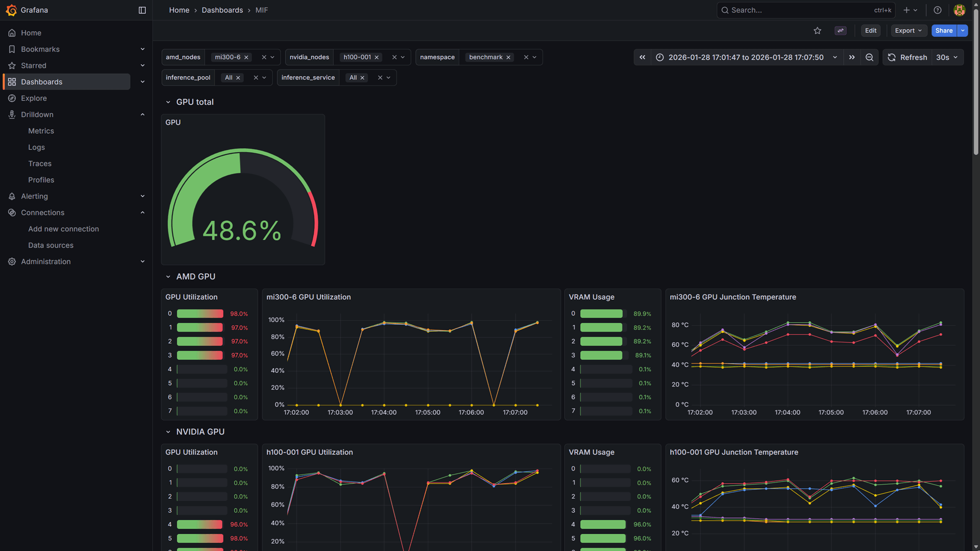Open the auto-refresh interval dropdown showing 30s
Image resolution: width=980 pixels, height=551 pixels.
pos(946,57)
